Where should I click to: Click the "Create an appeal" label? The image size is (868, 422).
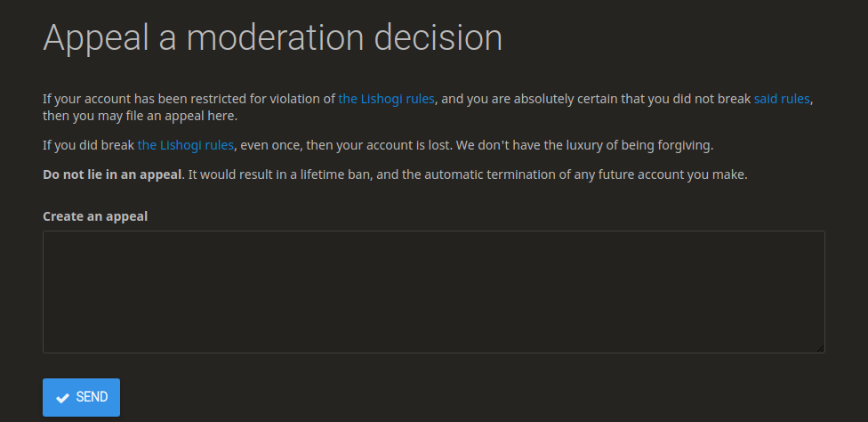(95, 216)
